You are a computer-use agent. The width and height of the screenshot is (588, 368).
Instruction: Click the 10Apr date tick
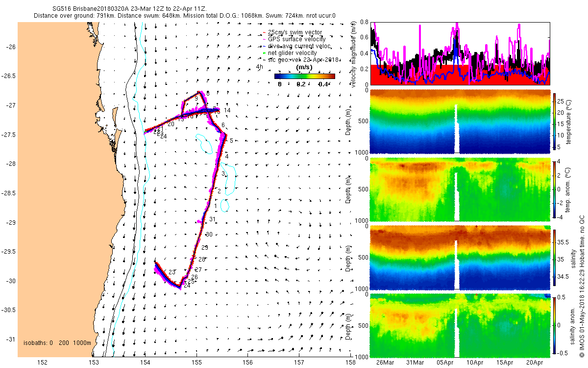475,363
